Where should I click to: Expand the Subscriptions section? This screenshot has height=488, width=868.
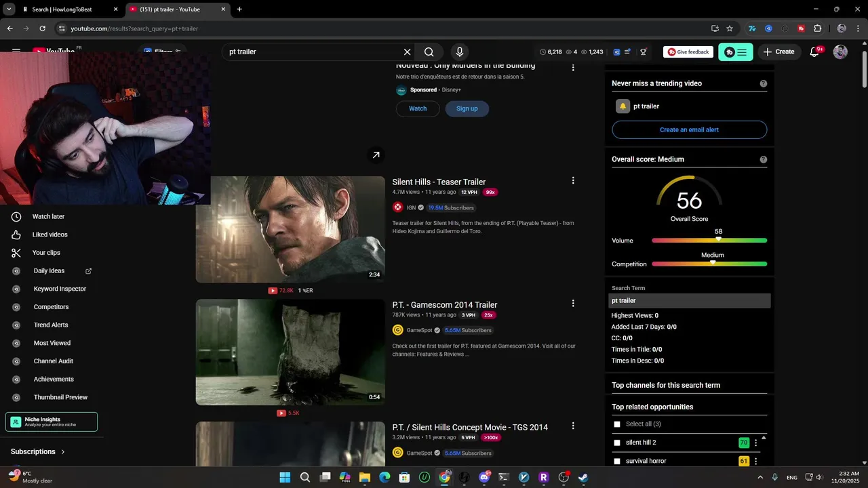click(38, 451)
